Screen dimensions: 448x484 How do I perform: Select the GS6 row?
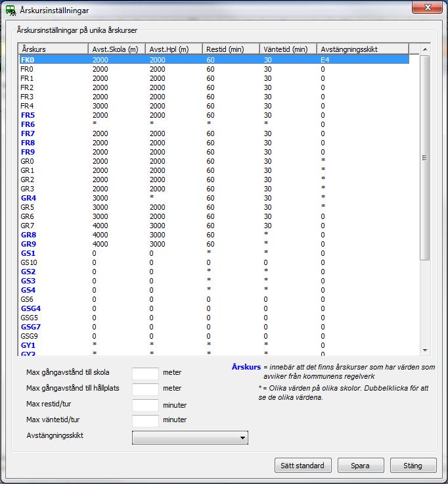click(214, 299)
